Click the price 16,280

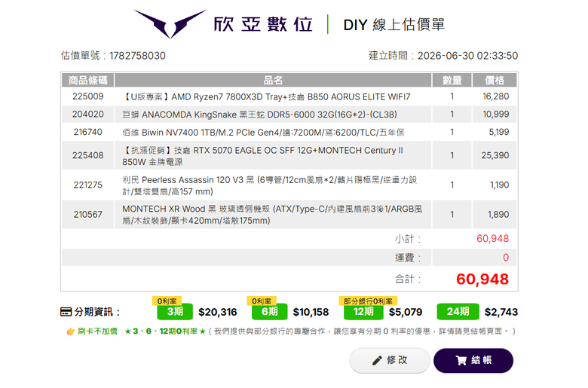(495, 96)
